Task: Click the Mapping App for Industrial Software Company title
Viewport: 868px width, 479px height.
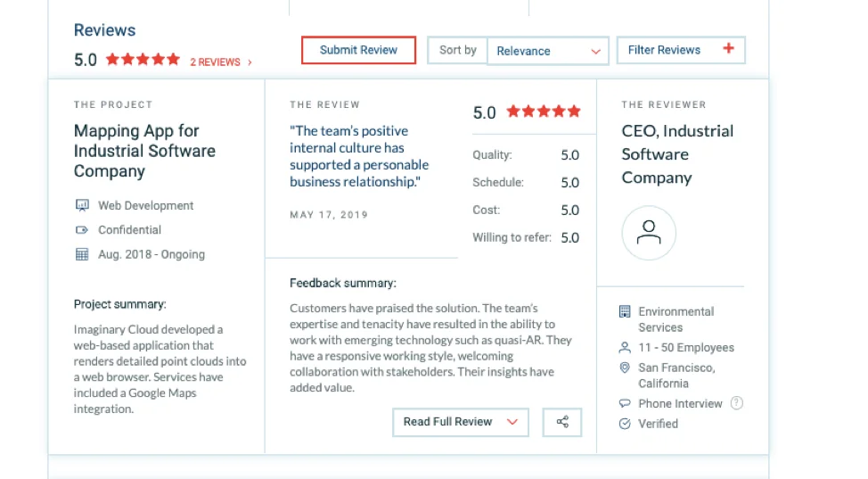Action: pyautogui.click(x=144, y=151)
